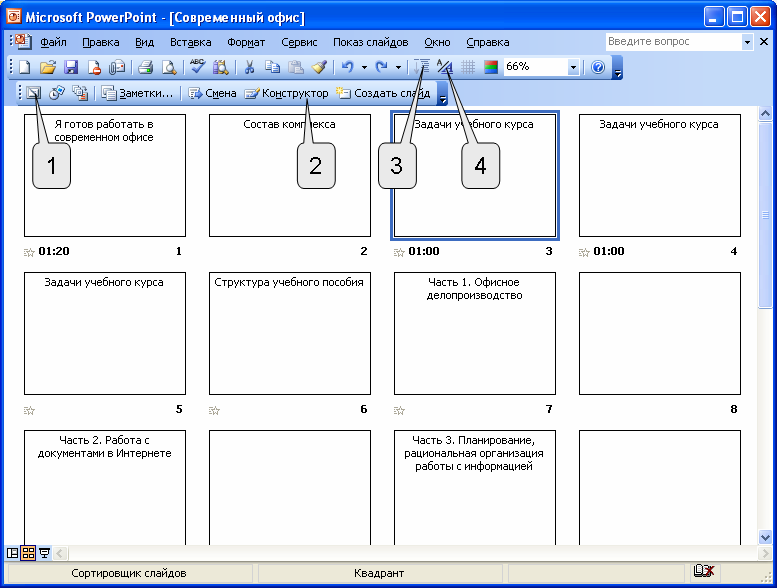Viewport: 777px width, 588px height.
Task: Start slide show from view buttons
Action: point(44,553)
